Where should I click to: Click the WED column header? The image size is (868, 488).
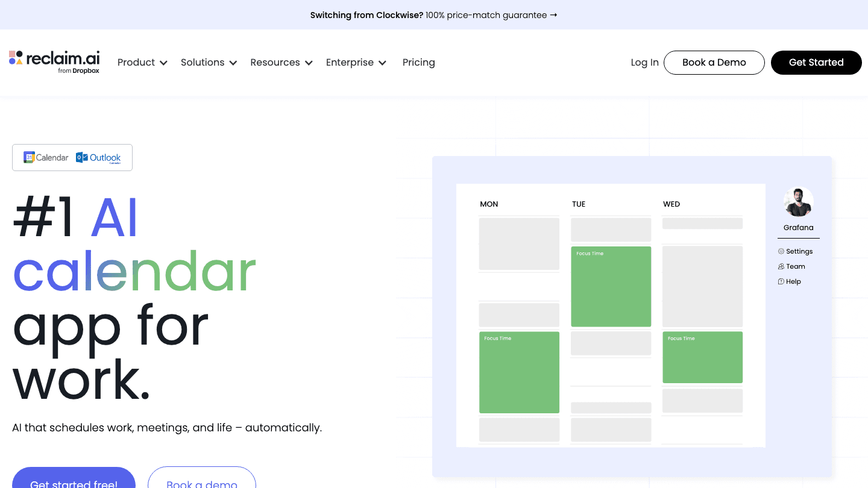point(671,204)
